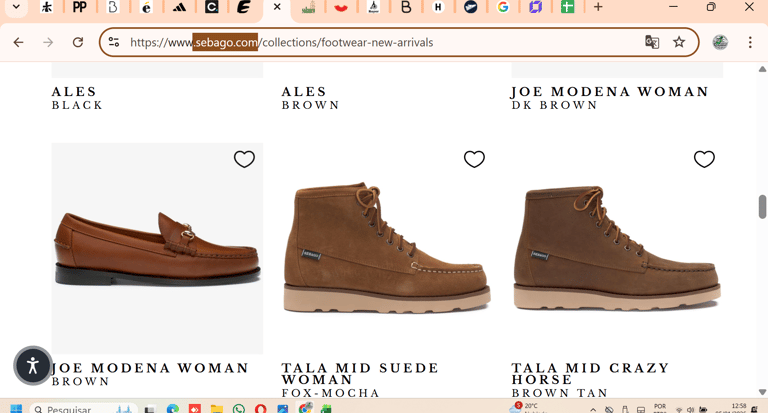Switch to the purple square icon tab

tap(535, 7)
